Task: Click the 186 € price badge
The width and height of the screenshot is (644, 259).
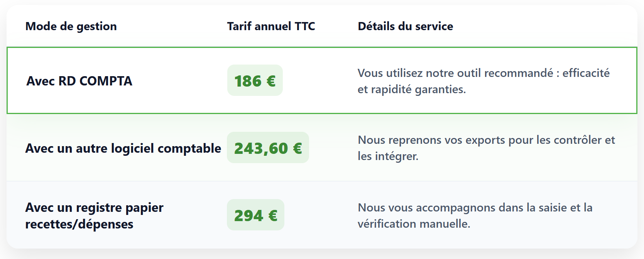Action: click(255, 80)
